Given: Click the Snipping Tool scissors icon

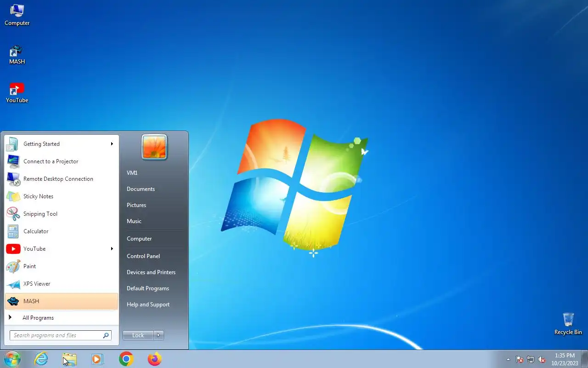Looking at the screenshot, I should pyautogui.click(x=13, y=214).
